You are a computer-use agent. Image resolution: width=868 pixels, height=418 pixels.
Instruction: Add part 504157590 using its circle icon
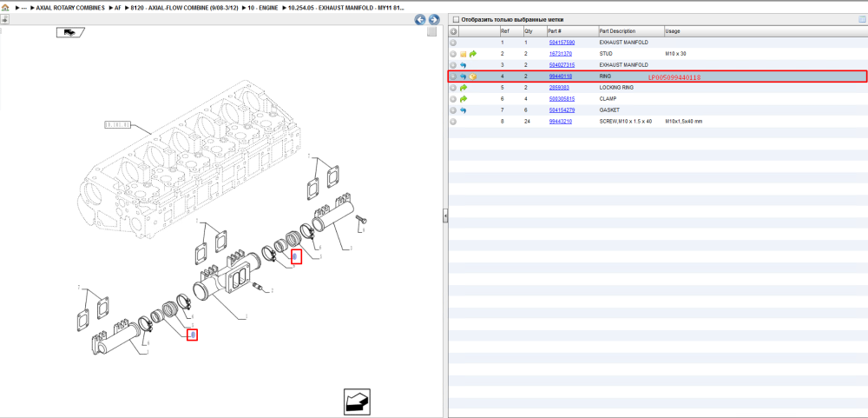coord(453,43)
